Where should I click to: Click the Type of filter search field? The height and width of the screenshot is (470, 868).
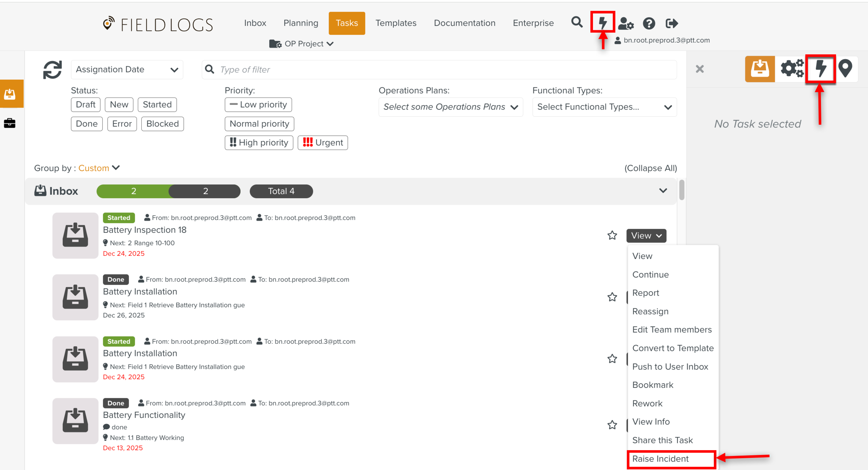coord(439,69)
